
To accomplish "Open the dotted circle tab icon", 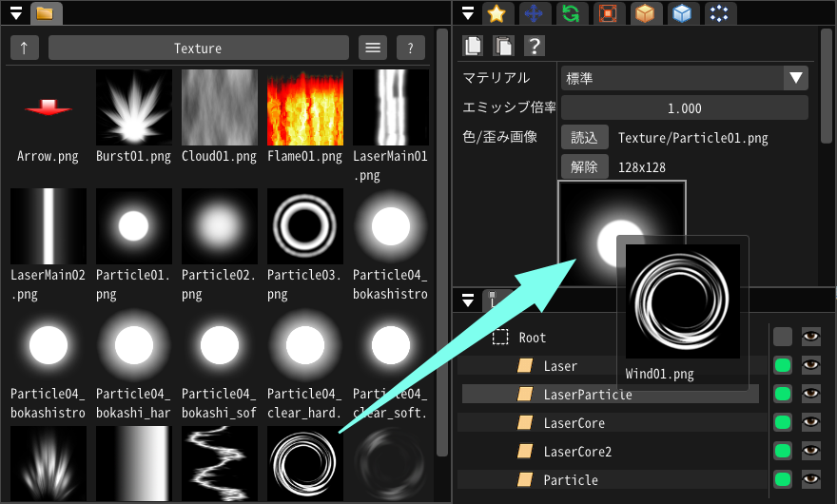I will [x=719, y=13].
